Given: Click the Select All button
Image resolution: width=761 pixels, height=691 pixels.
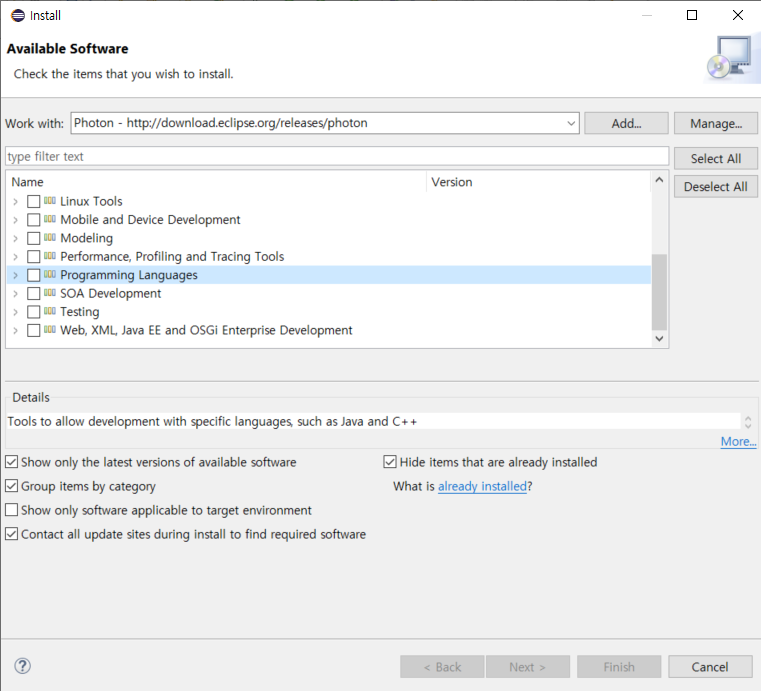Looking at the screenshot, I should tap(716, 159).
